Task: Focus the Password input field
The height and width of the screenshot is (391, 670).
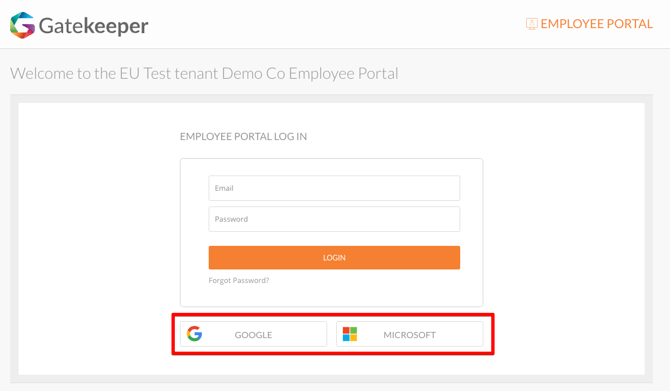Action: tap(334, 219)
